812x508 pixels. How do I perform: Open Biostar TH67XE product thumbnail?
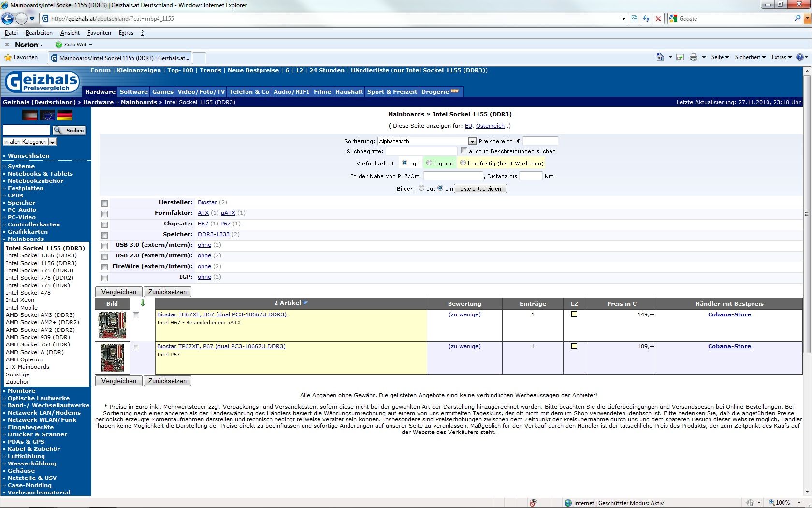click(112, 325)
